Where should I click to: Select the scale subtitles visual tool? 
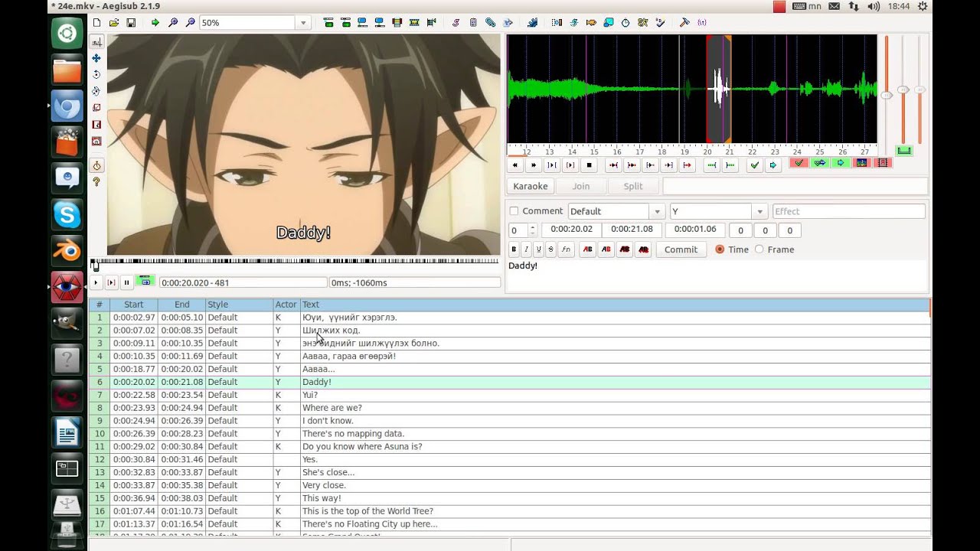[x=96, y=108]
